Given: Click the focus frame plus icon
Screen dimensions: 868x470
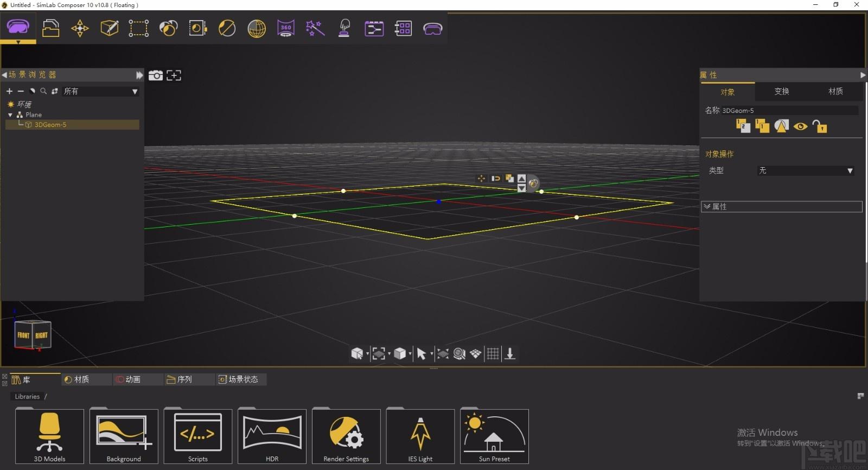Looking at the screenshot, I should point(174,75).
